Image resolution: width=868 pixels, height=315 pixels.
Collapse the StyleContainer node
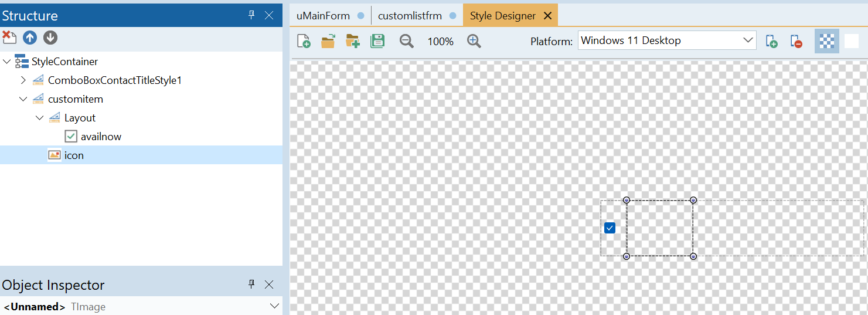6,62
